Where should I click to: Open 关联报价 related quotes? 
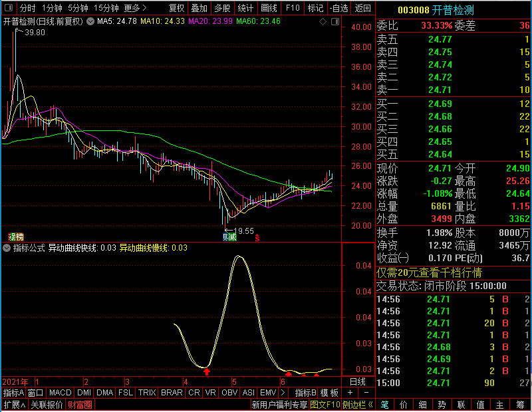[x=47, y=405]
